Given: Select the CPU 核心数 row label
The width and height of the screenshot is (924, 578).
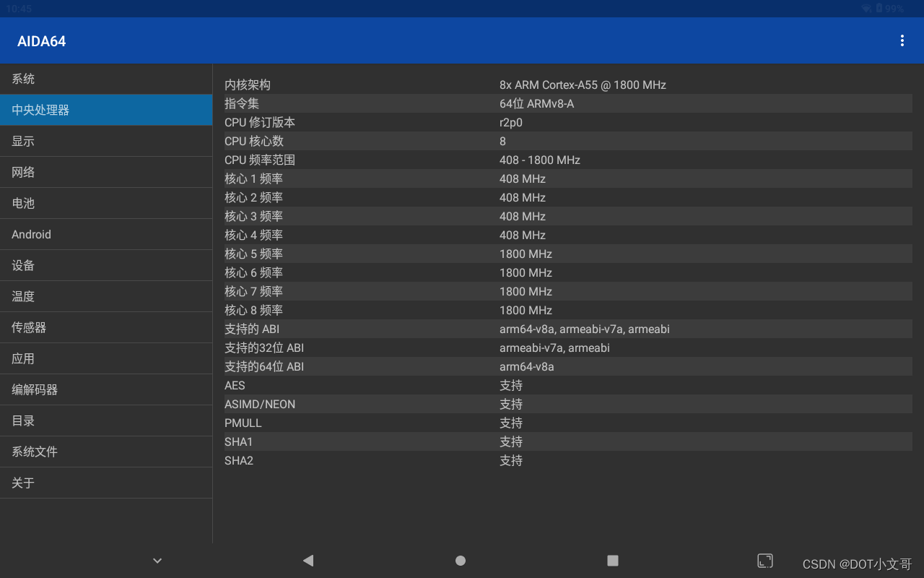Looking at the screenshot, I should coord(254,141).
